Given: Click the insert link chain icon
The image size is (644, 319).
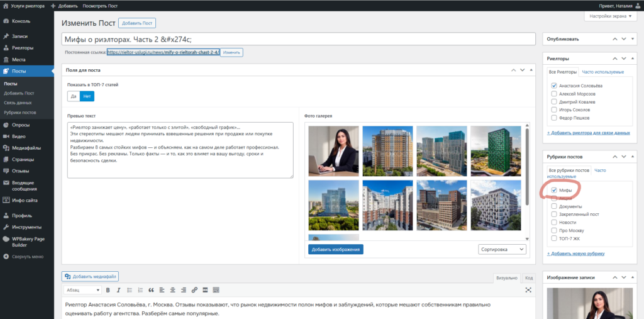Looking at the screenshot, I should pyautogui.click(x=195, y=290).
